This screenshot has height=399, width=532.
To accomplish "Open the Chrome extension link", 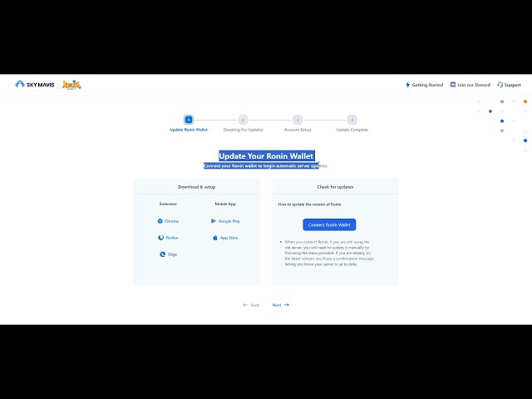I will pyautogui.click(x=172, y=221).
